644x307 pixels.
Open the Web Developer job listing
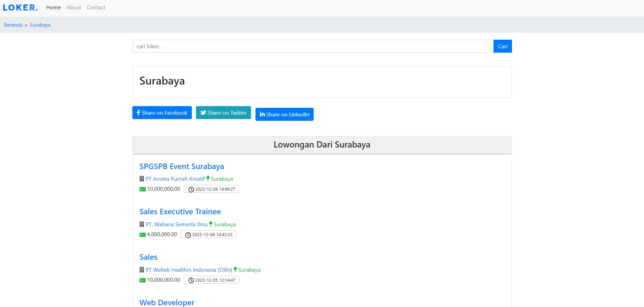point(167,303)
